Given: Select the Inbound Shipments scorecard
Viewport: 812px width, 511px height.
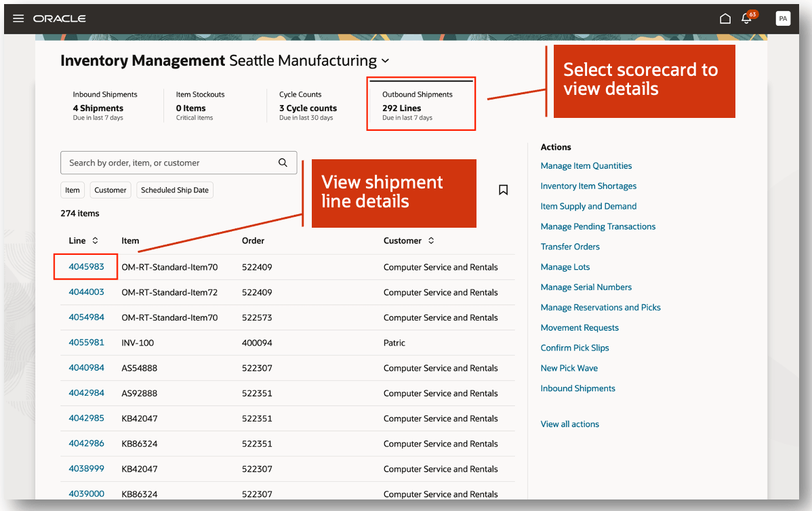Looking at the screenshot, I should [105, 105].
